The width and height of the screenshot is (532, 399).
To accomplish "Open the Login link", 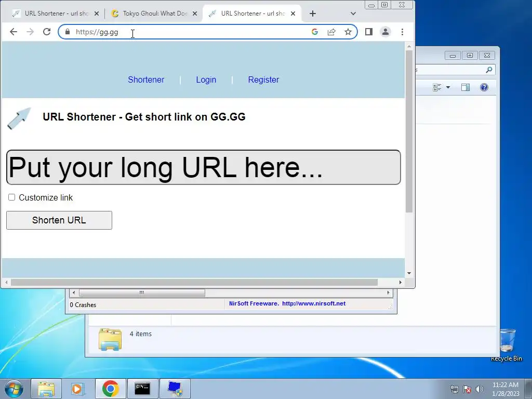I will pyautogui.click(x=206, y=79).
